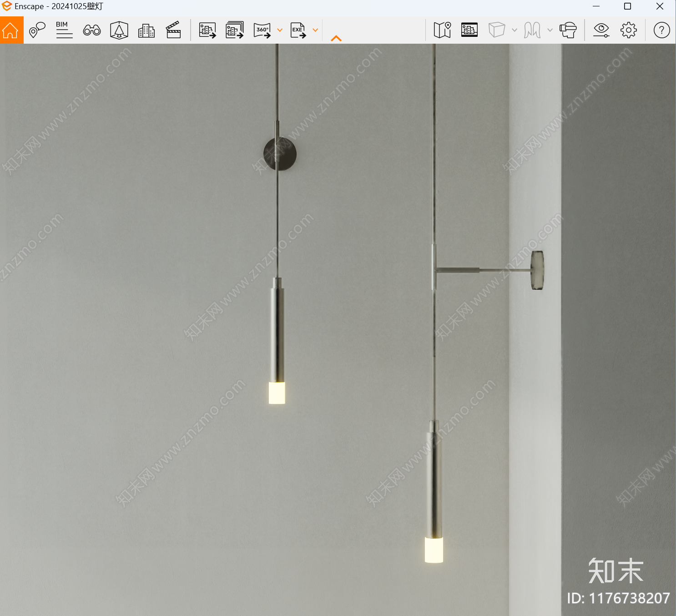The image size is (676, 616).
Task: Batch render multiple images icon
Action: point(235,30)
